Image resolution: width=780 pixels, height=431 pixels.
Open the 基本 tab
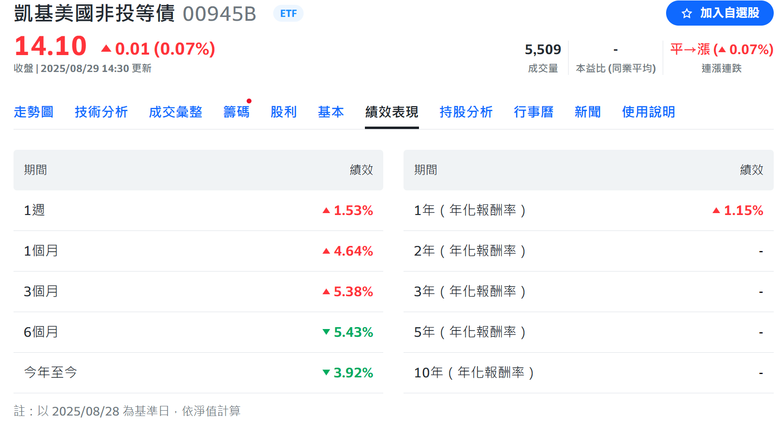point(331,112)
